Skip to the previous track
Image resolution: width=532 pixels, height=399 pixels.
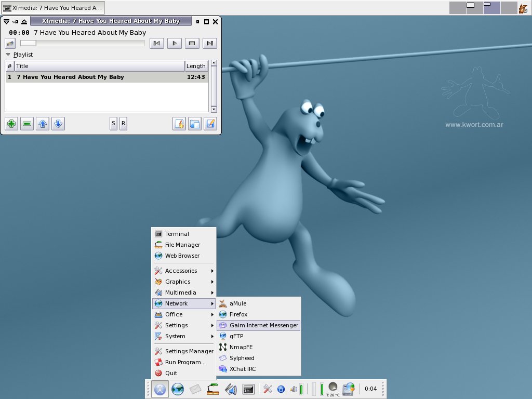[x=157, y=43]
